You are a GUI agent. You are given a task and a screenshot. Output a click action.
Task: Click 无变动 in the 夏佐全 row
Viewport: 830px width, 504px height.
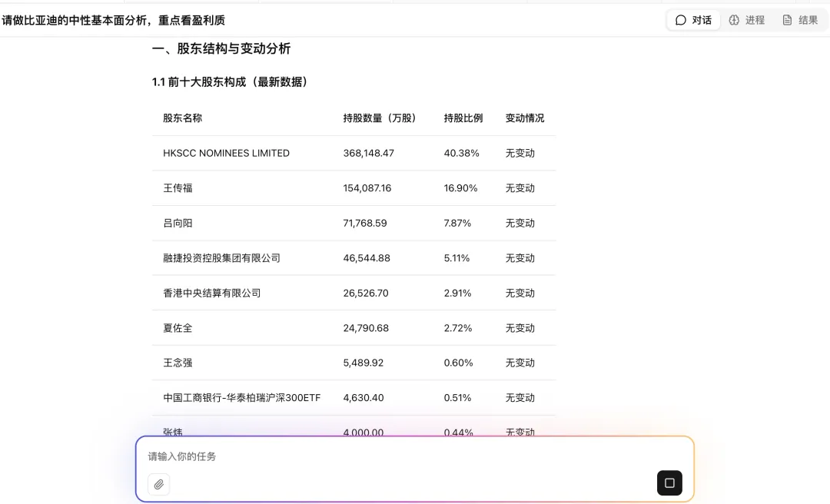point(520,328)
